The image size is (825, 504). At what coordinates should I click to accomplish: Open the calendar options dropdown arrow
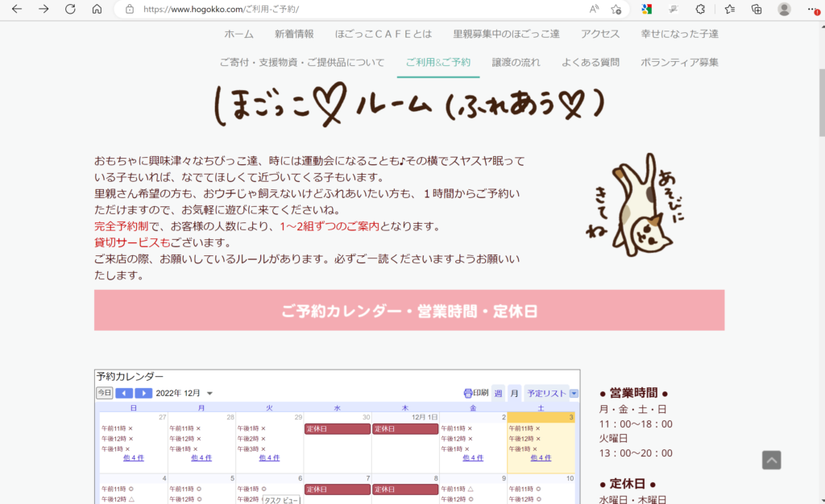pos(574,393)
